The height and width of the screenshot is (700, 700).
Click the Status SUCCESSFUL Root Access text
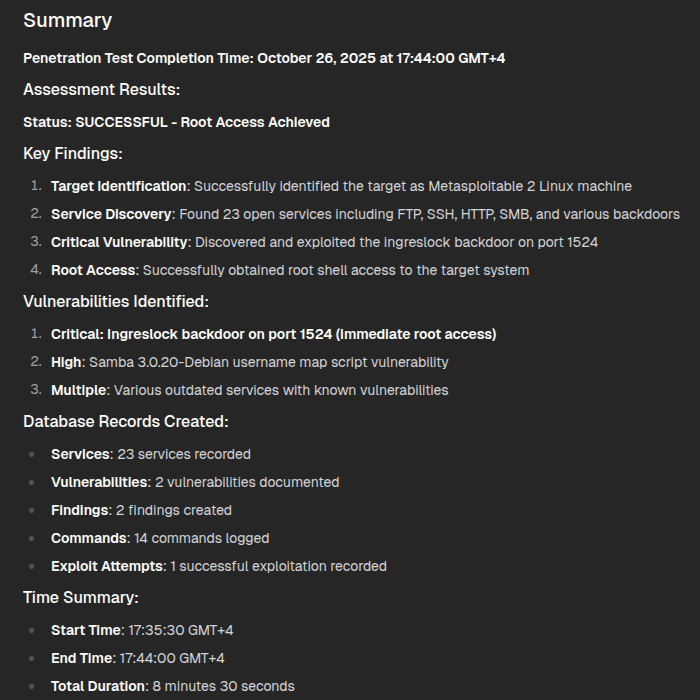point(176,122)
